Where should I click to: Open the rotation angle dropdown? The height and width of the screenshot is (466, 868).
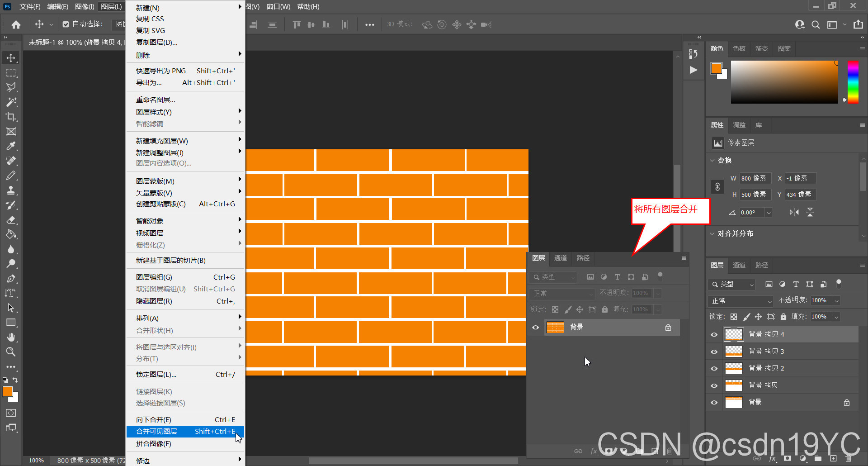(x=769, y=213)
